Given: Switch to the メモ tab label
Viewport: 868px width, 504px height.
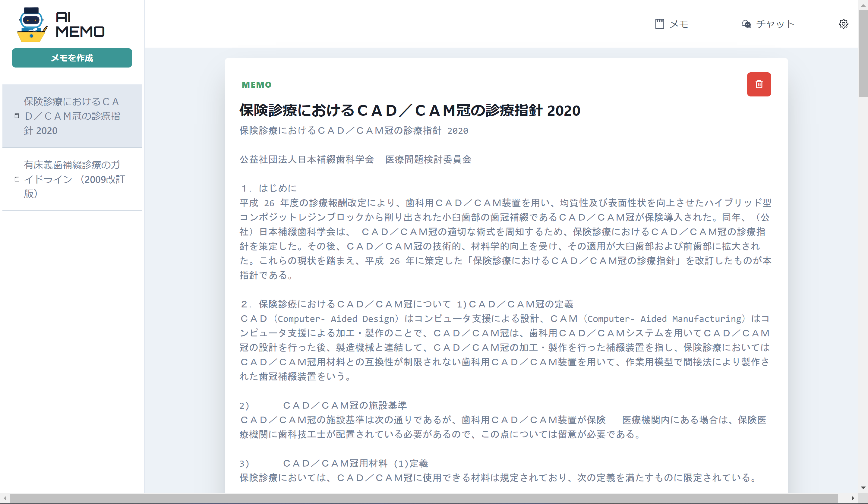Looking at the screenshot, I should 679,24.
